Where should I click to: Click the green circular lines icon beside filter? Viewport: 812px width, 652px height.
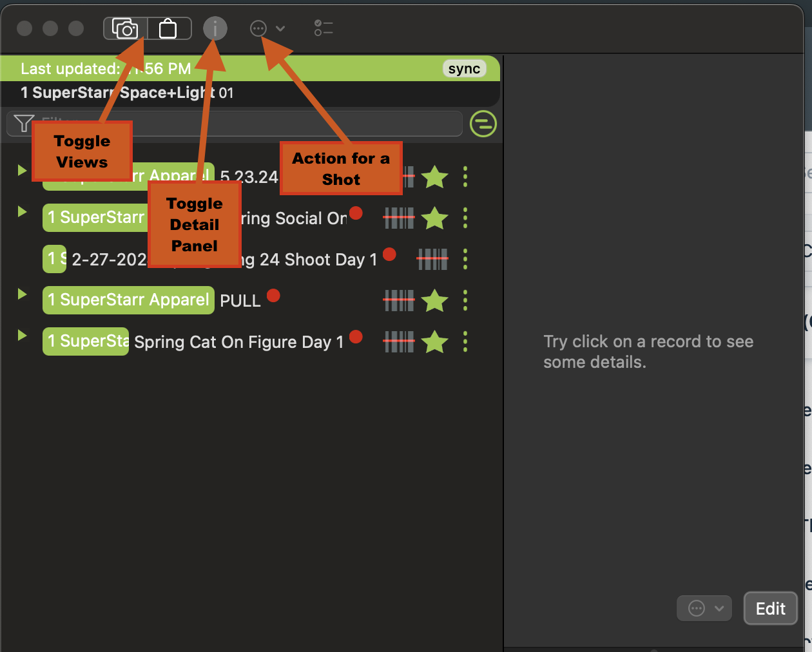[x=483, y=124]
